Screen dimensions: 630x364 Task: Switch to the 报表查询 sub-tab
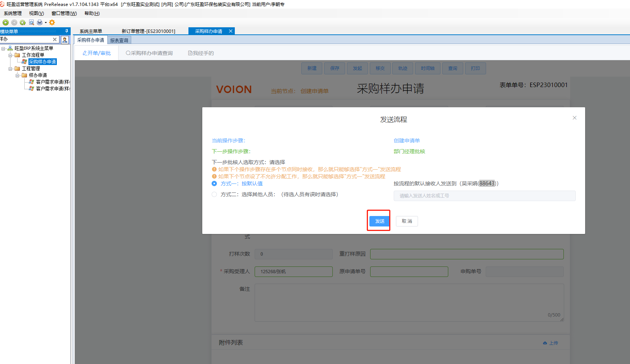coord(119,40)
